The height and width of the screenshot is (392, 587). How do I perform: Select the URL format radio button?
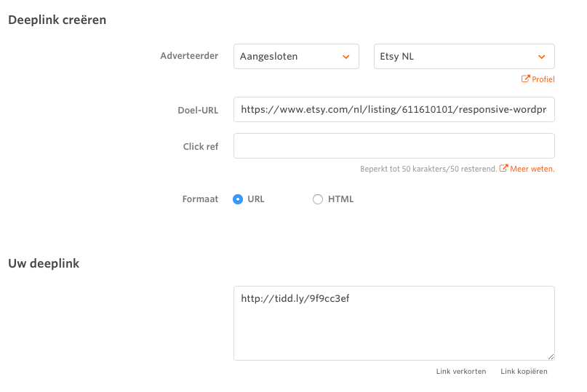click(x=237, y=199)
